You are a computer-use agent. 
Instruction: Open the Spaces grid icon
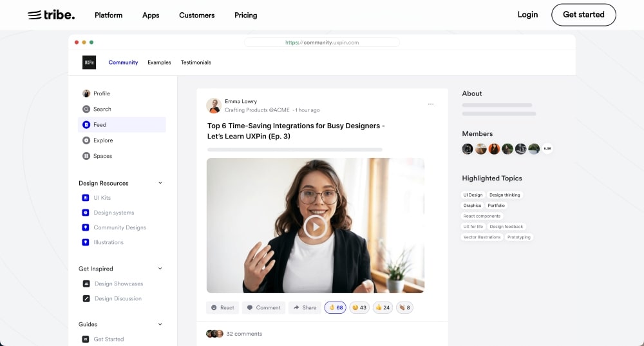[86, 156]
